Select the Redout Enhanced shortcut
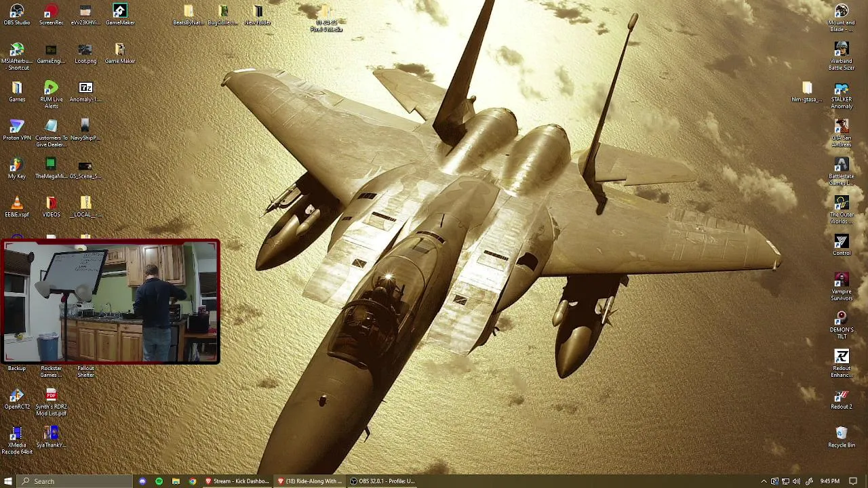Image resolution: width=868 pixels, height=488 pixels. click(842, 365)
